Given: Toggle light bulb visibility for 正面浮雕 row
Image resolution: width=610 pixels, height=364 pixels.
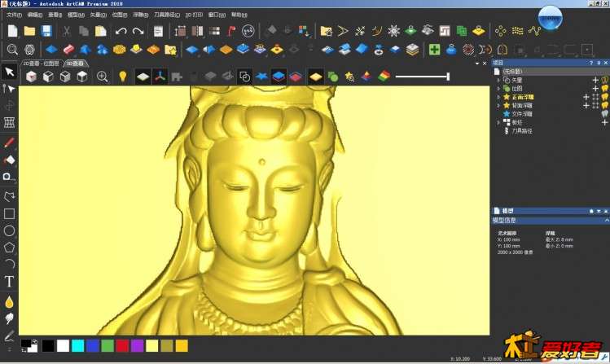Looking at the screenshot, I should pyautogui.click(x=604, y=97).
